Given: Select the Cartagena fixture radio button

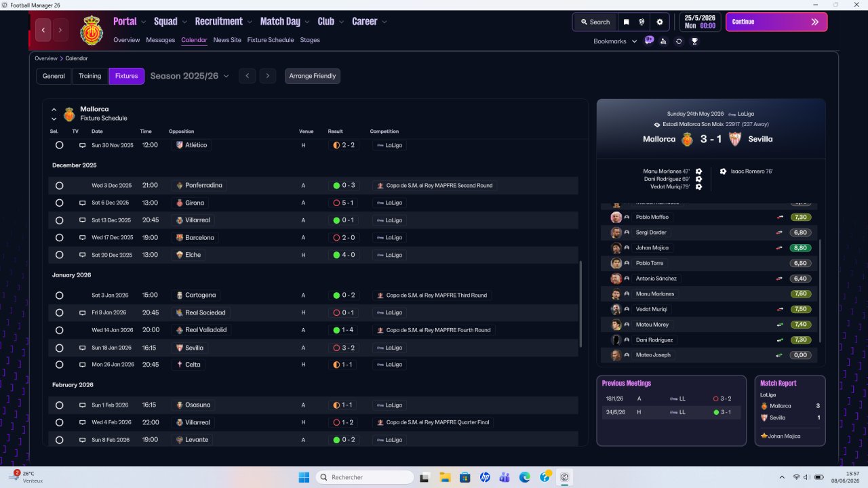Looking at the screenshot, I should tap(59, 296).
